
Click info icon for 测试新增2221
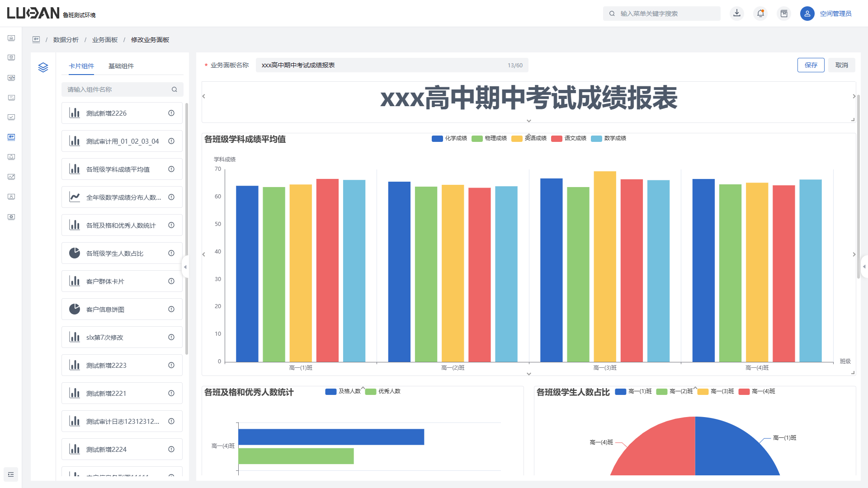171,393
